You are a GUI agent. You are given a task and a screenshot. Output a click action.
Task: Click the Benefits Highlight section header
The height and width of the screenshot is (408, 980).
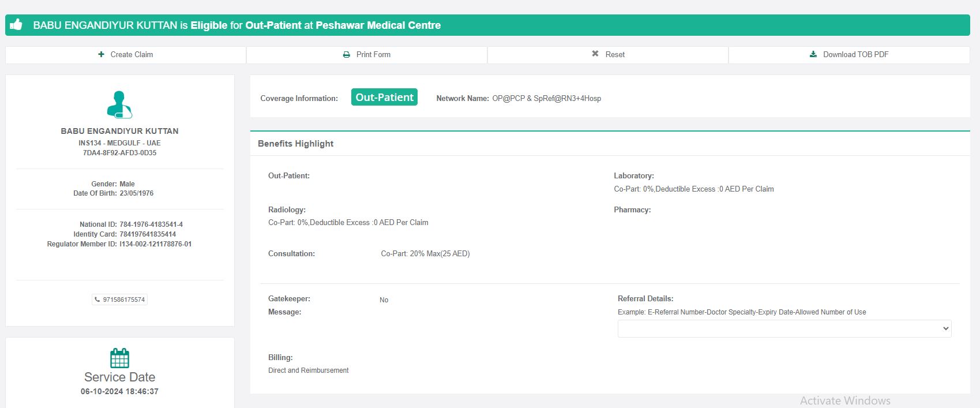click(296, 144)
